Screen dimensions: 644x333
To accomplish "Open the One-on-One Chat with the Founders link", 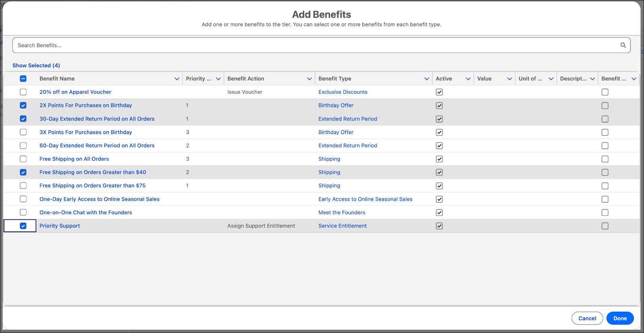I will (x=86, y=213).
